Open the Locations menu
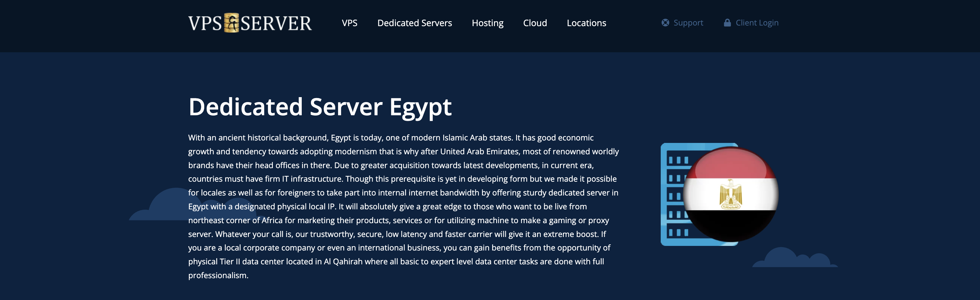 click(x=586, y=23)
